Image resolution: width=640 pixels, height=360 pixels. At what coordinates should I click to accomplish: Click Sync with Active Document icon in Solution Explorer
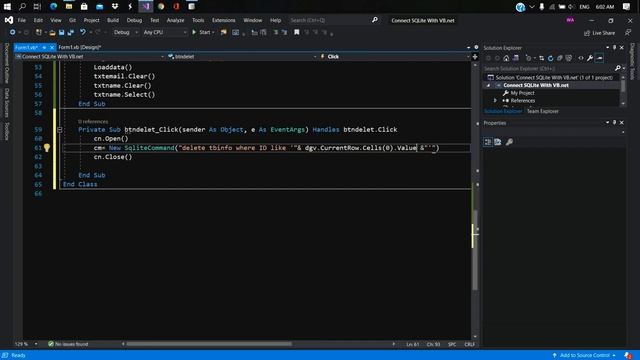[542, 58]
